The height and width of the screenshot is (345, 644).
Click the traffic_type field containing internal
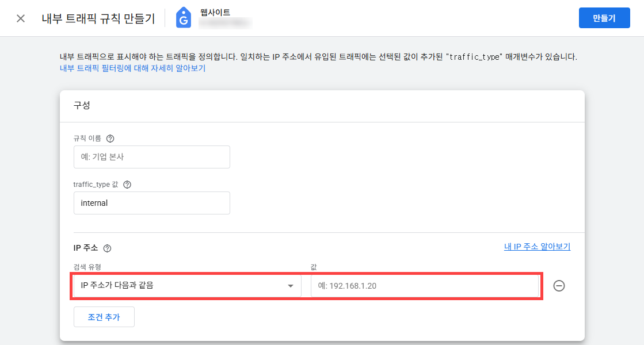pos(152,203)
